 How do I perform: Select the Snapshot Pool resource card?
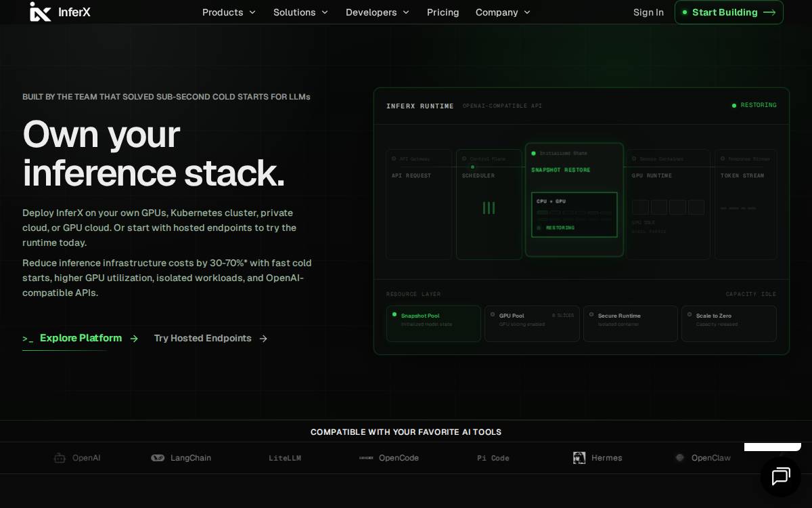click(x=434, y=324)
